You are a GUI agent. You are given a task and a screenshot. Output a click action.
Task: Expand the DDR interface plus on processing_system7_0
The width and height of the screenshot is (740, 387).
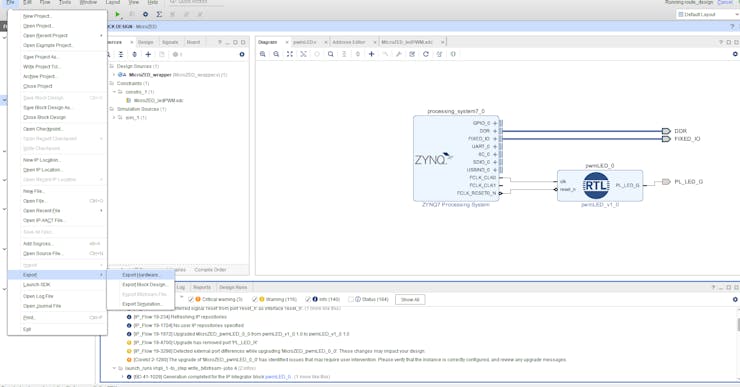click(495, 131)
